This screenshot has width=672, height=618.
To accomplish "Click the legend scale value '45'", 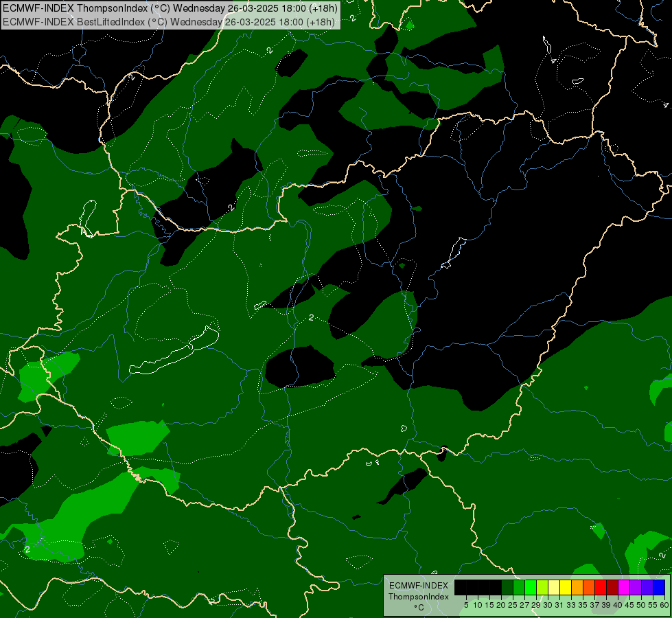I will (x=629, y=605).
